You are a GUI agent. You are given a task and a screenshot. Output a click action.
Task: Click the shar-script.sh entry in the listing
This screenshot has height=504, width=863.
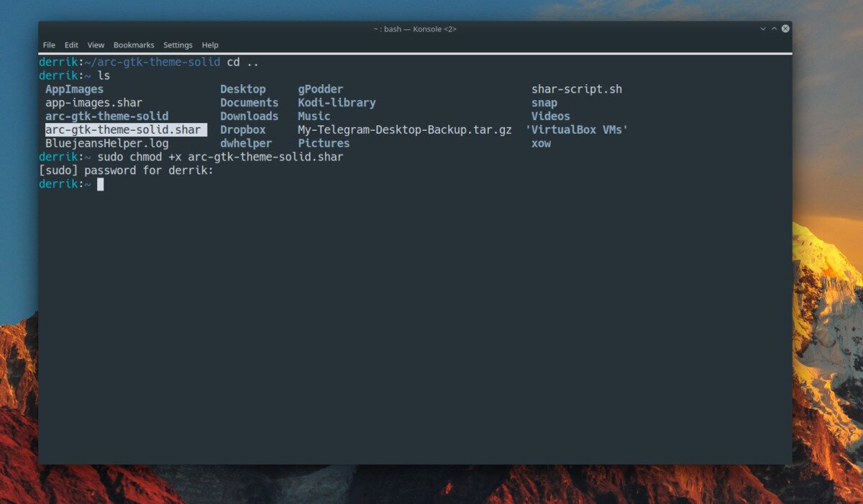pyautogui.click(x=576, y=89)
